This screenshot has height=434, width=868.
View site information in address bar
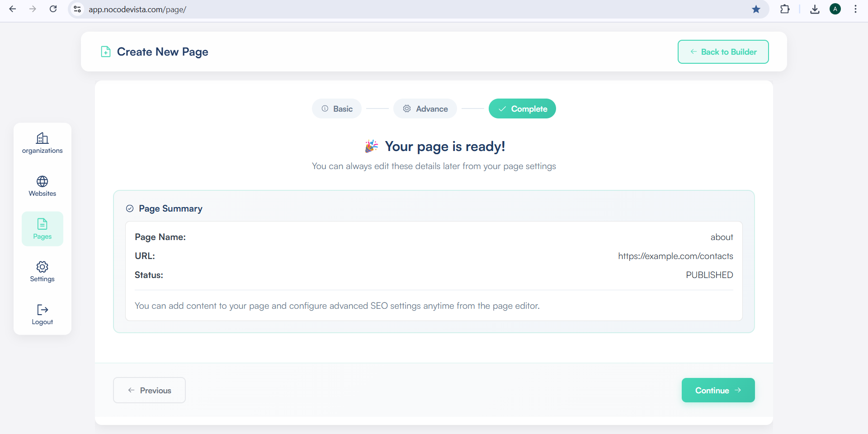[x=78, y=9]
